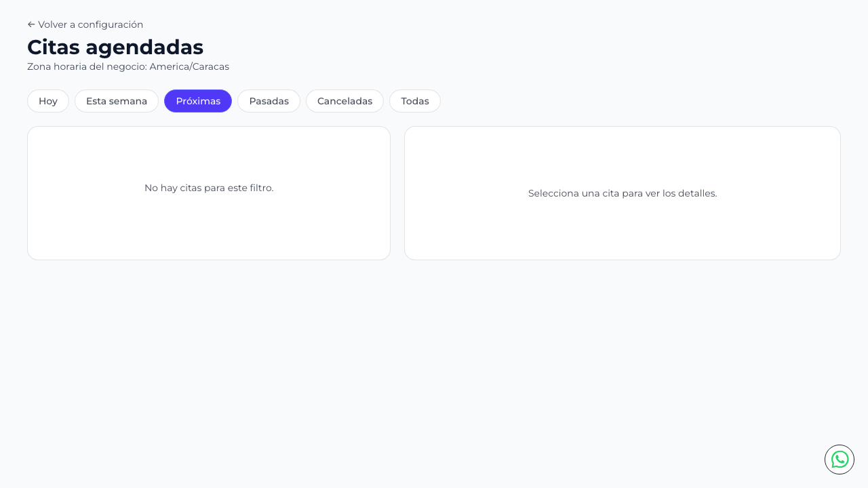Click the green WhatsApp phone logo
The height and width of the screenshot is (488, 868).
[840, 460]
